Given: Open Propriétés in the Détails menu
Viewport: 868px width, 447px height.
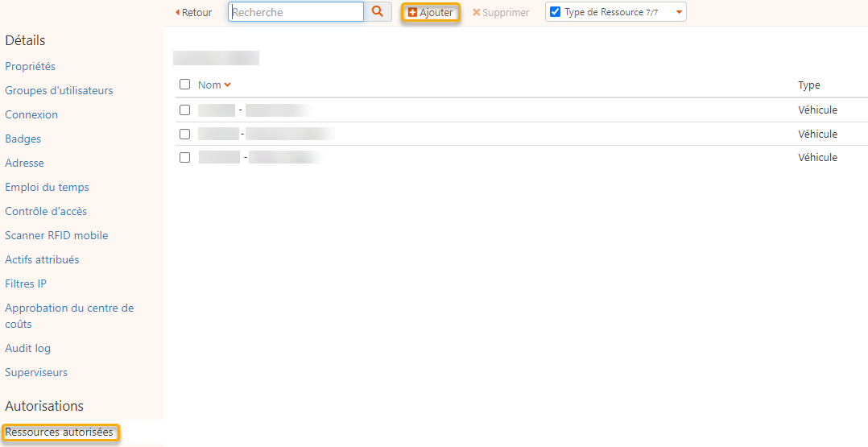Looking at the screenshot, I should point(30,66).
